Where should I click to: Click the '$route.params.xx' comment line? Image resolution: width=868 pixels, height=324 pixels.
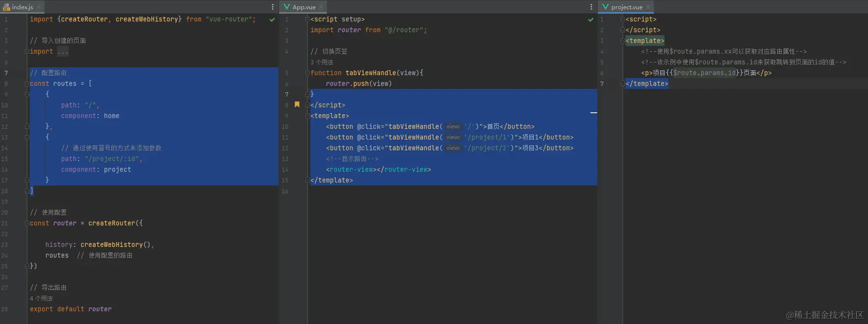click(x=724, y=51)
